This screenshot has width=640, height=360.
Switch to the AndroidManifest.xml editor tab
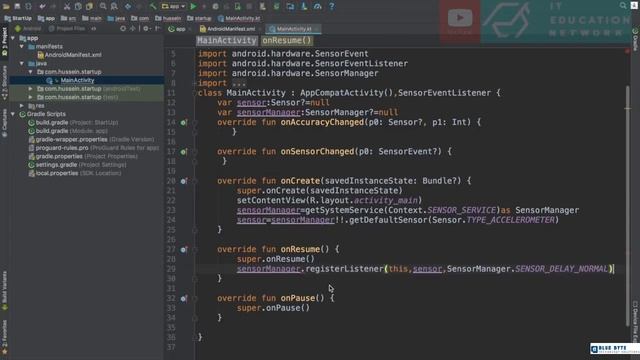[x=227, y=29]
